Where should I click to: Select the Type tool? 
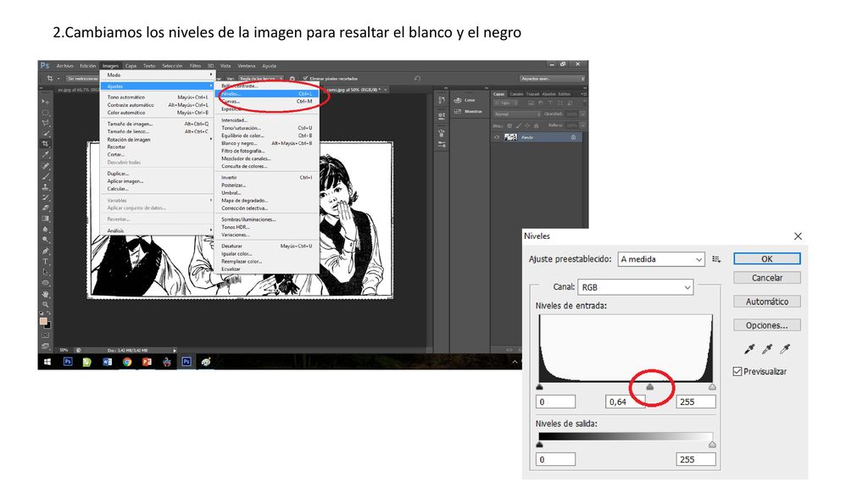[46, 261]
